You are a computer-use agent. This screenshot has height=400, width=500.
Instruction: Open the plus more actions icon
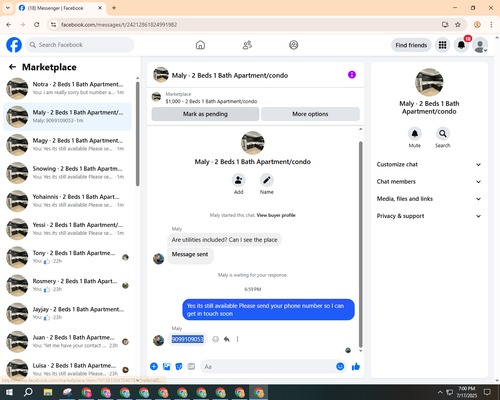pos(154,367)
